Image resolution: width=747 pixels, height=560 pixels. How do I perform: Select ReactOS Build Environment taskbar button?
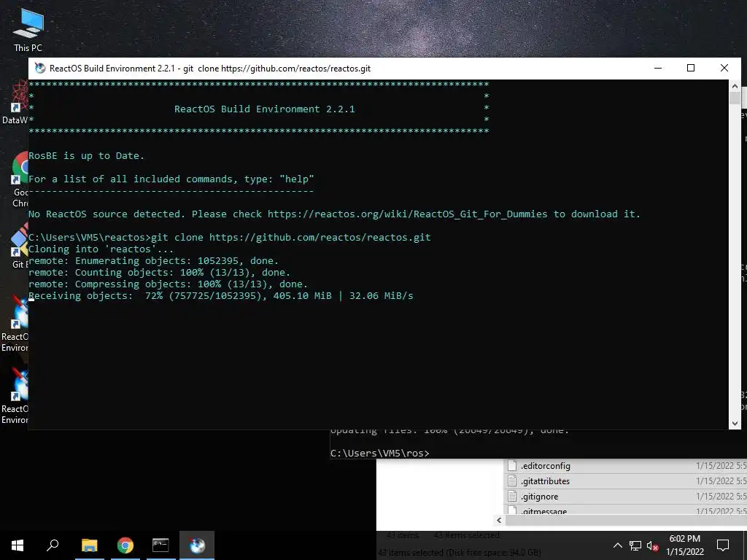click(x=197, y=545)
